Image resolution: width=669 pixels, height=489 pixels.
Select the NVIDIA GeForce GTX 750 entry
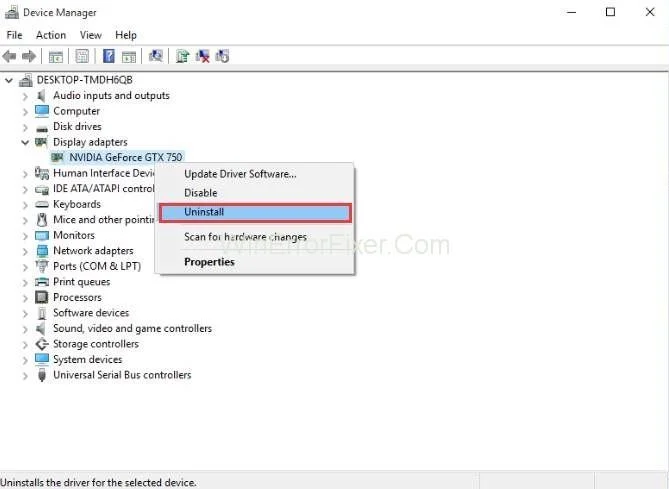pyautogui.click(x=125, y=157)
